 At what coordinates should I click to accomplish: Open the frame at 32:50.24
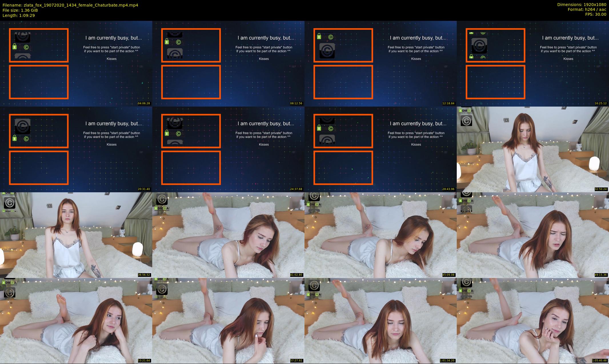click(533, 149)
